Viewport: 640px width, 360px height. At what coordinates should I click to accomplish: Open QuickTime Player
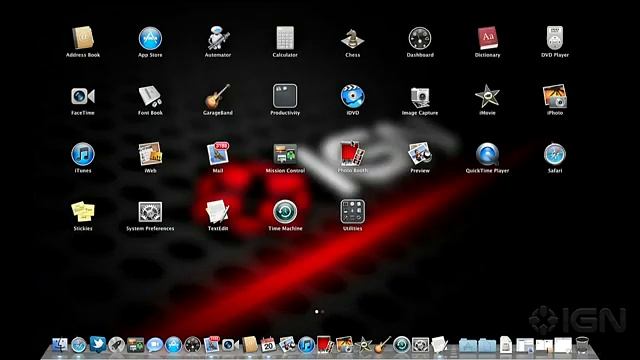pyautogui.click(x=487, y=154)
